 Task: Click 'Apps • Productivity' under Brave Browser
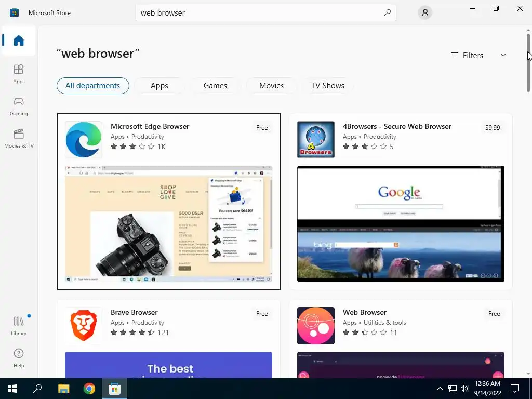[x=137, y=322]
